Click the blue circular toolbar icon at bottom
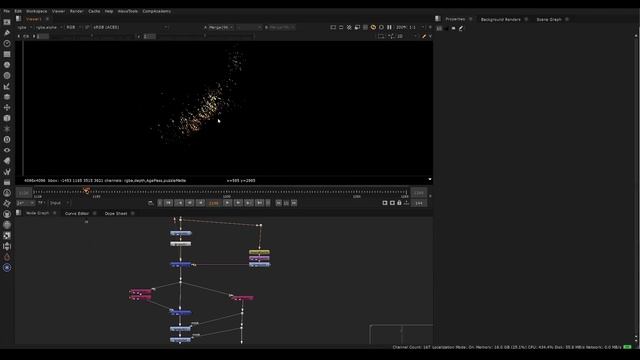Image resolution: width=640 pixels, height=360 pixels. point(7,267)
